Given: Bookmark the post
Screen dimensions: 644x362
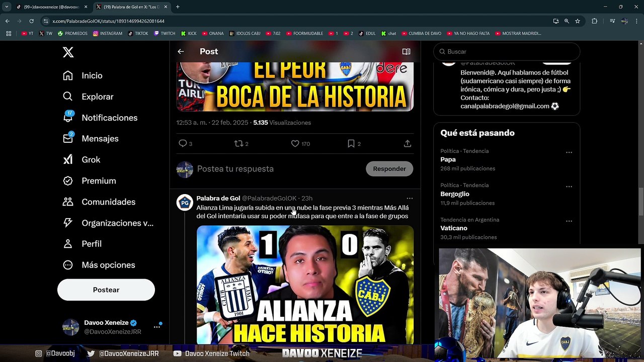Looking at the screenshot, I should click(x=351, y=144).
